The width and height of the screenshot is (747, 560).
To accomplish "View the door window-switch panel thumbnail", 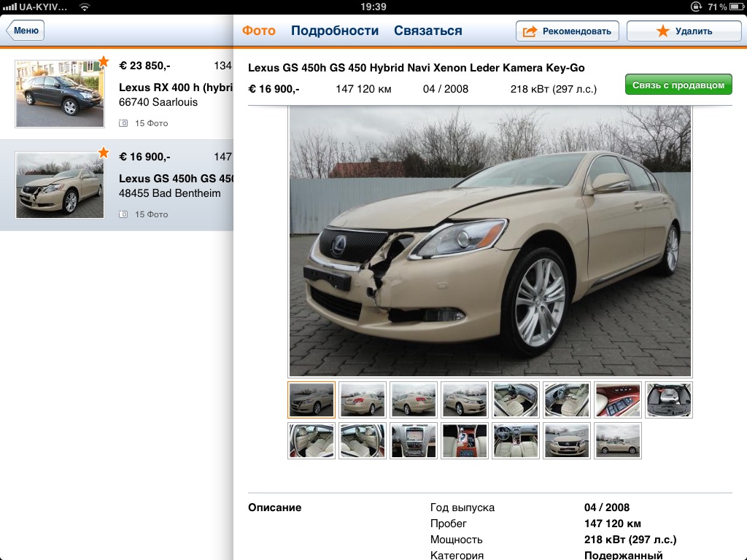I will 618,400.
